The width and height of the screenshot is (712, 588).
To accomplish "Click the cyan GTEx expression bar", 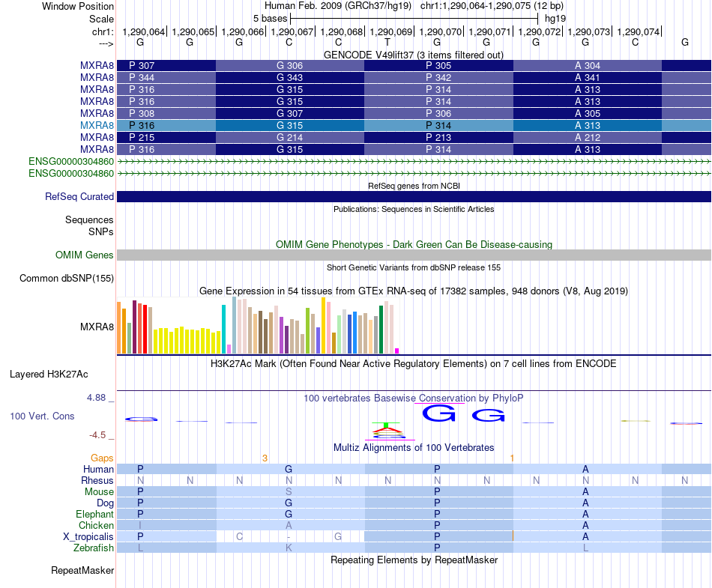I will [x=223, y=329].
